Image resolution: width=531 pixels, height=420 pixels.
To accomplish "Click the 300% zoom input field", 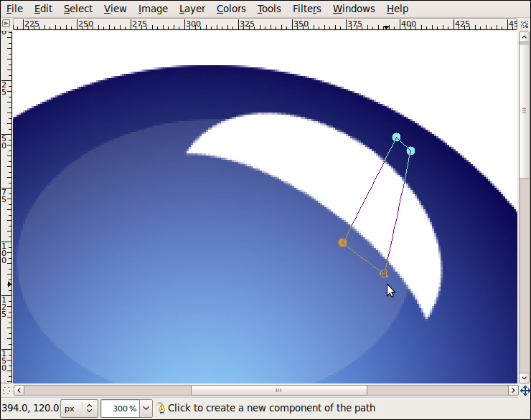I will tap(121, 408).
